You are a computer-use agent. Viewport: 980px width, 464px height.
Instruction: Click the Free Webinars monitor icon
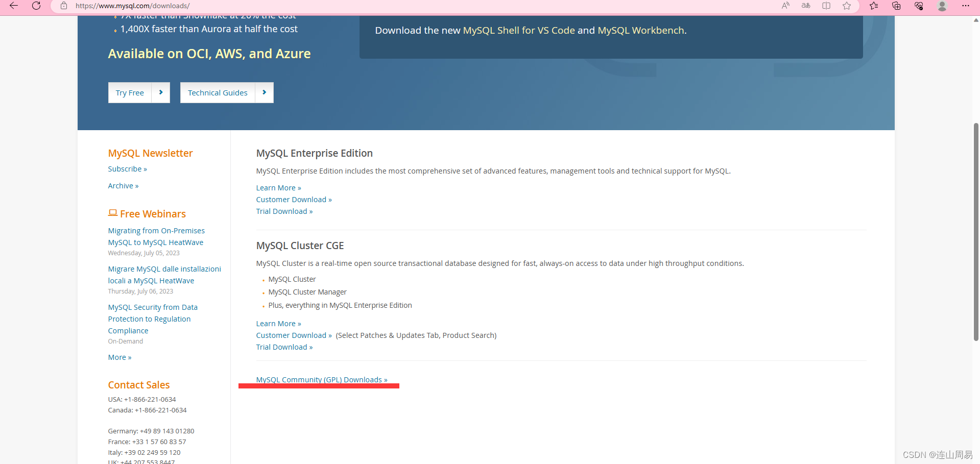[x=113, y=212]
